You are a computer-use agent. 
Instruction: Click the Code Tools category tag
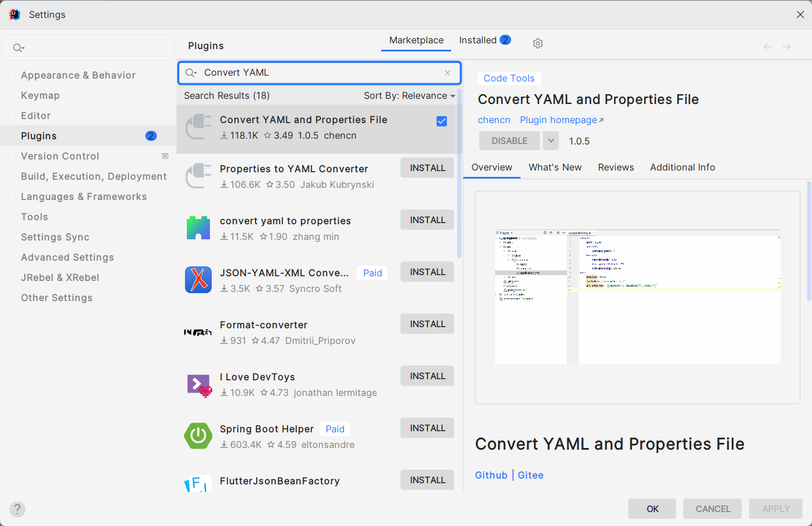tap(509, 78)
